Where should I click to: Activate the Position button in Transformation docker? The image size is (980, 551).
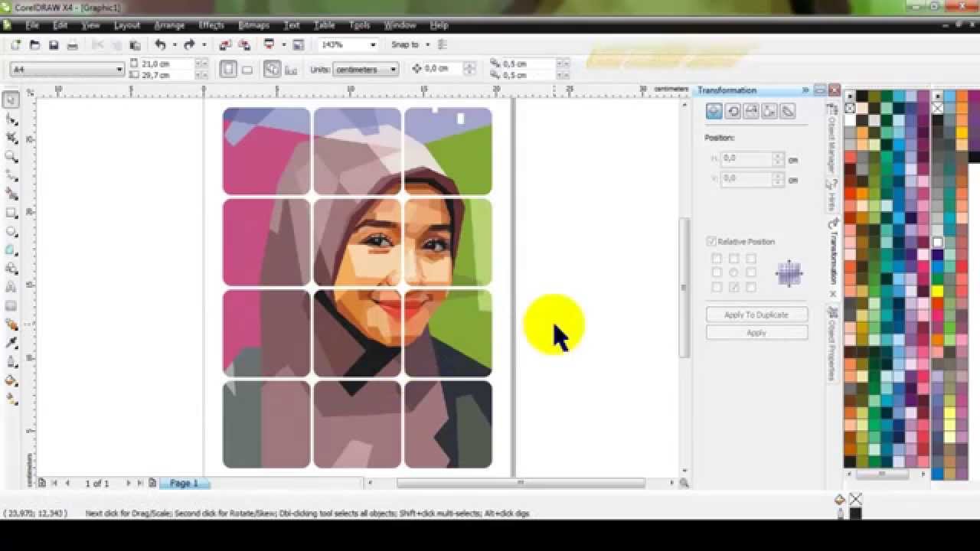click(714, 112)
